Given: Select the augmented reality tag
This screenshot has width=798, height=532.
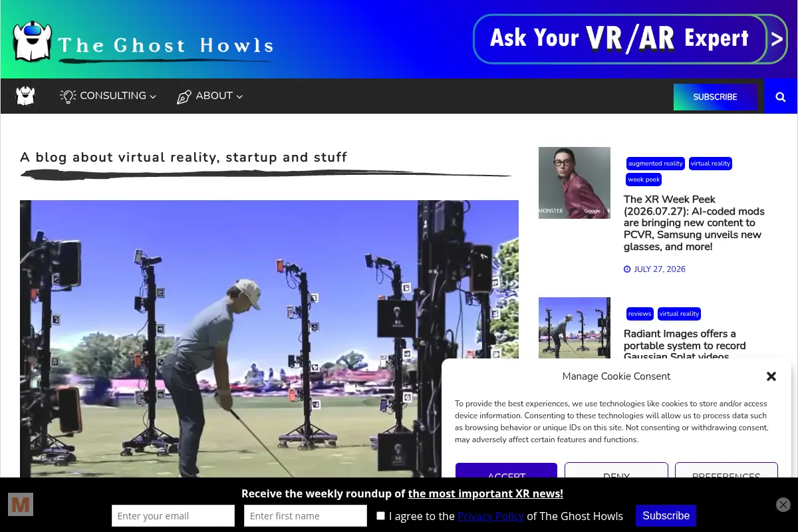Looking at the screenshot, I should 656,164.
